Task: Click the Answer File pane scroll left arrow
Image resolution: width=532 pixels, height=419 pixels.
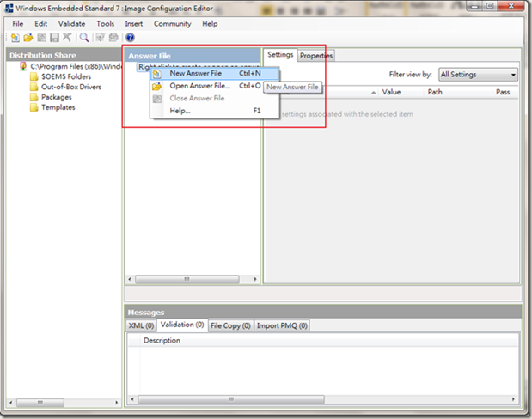Action: coord(130,279)
